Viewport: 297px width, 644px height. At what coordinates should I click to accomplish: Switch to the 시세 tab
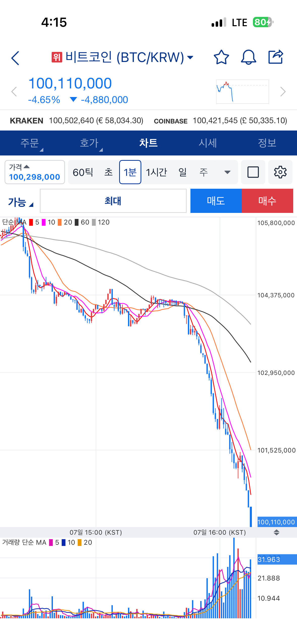point(208,143)
